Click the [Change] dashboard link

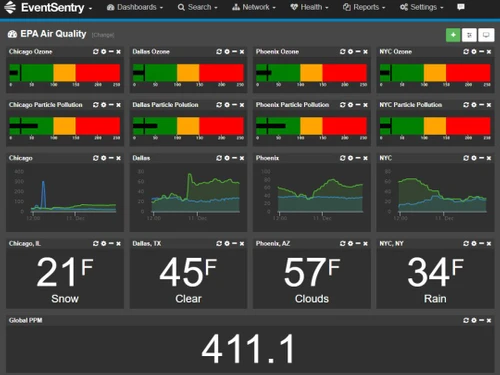click(x=103, y=35)
